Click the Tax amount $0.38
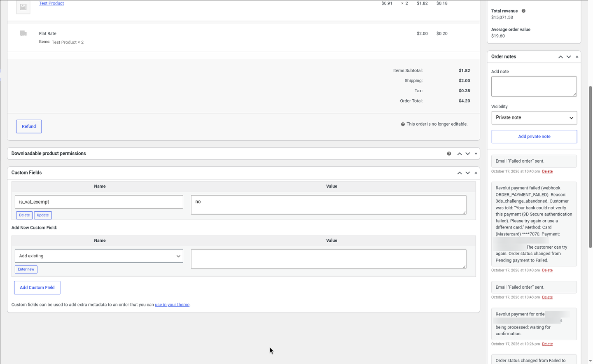 tap(464, 91)
